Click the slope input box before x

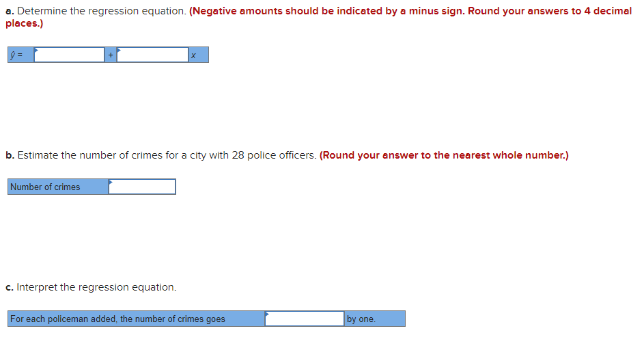(x=152, y=55)
